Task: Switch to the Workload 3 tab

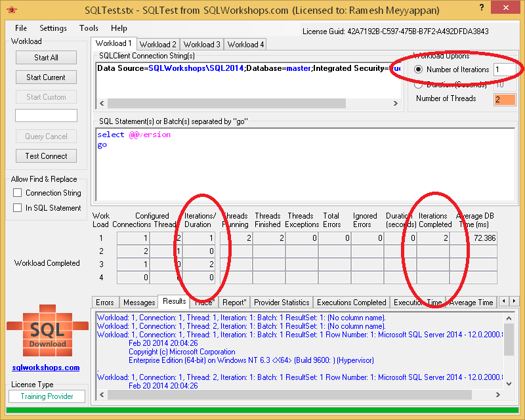Action: click(202, 45)
